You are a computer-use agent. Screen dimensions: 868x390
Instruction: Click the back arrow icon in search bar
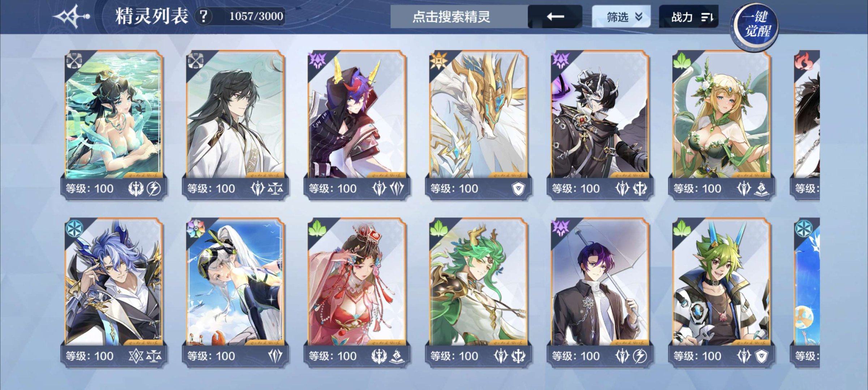point(555,17)
